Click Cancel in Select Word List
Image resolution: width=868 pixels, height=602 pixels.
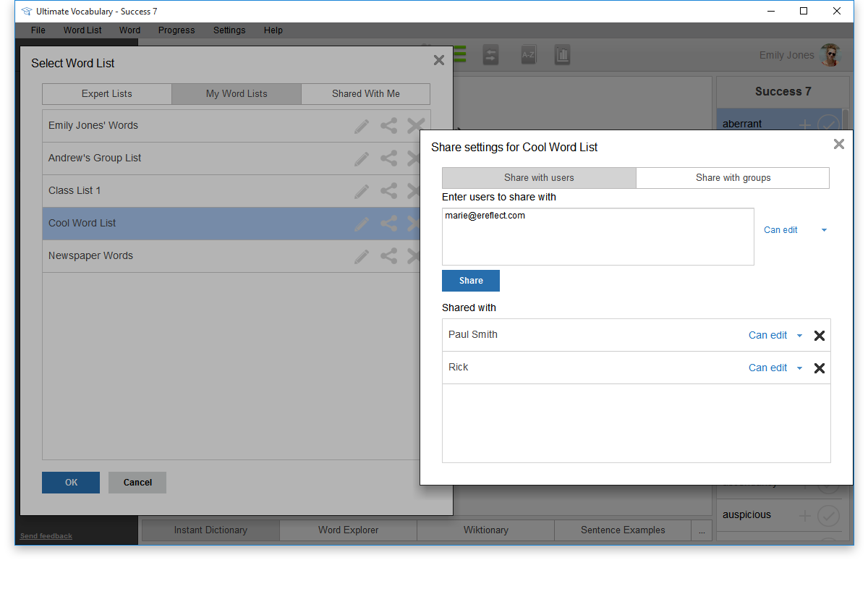pos(137,483)
